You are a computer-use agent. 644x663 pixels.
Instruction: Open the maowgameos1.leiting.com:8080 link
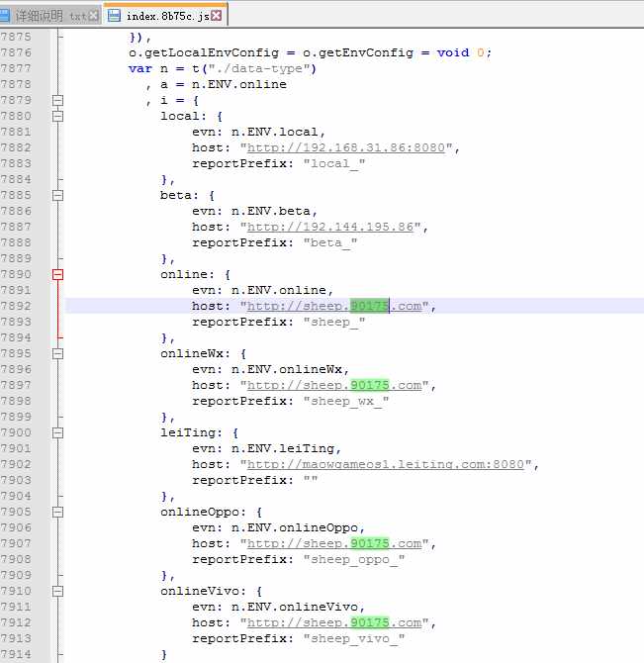click(386, 464)
